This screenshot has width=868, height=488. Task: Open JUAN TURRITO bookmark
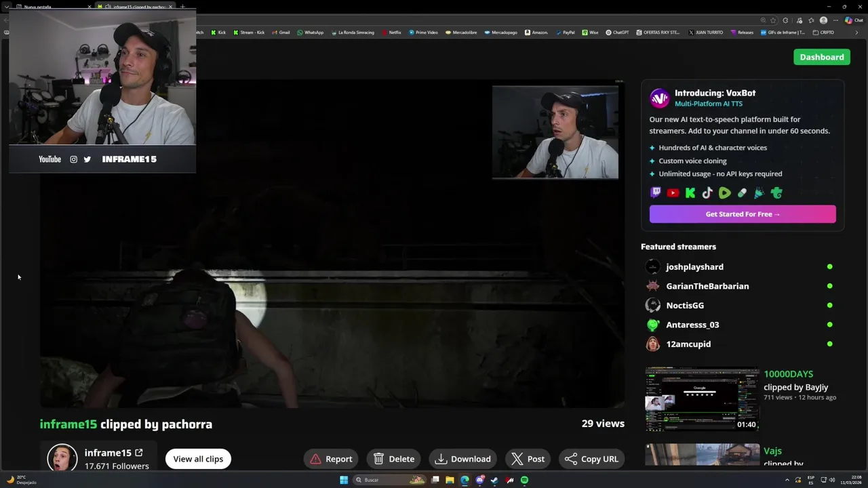[x=706, y=33]
